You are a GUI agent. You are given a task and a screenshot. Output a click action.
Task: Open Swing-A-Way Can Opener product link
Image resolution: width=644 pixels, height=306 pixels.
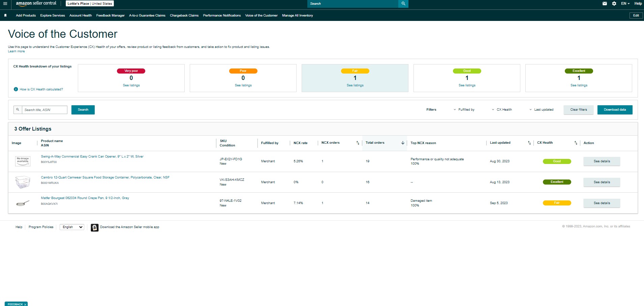(x=92, y=157)
